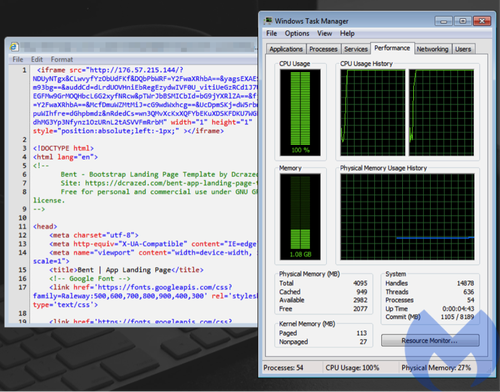Switch to the Services tab
The image size is (500, 392).
[356, 49]
